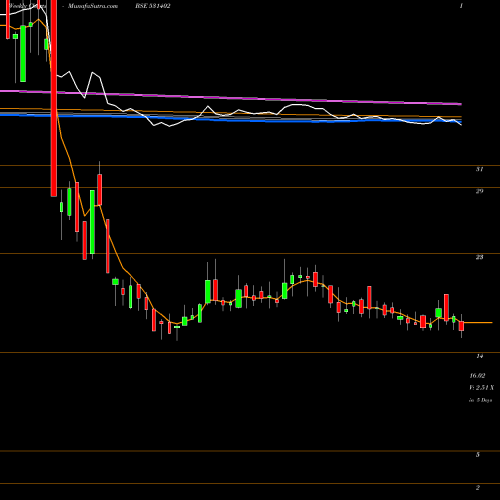Viewport: 500px width, 500px height.
Task: Click the MunafaSutra.com site label
Action: (x=93, y=6)
